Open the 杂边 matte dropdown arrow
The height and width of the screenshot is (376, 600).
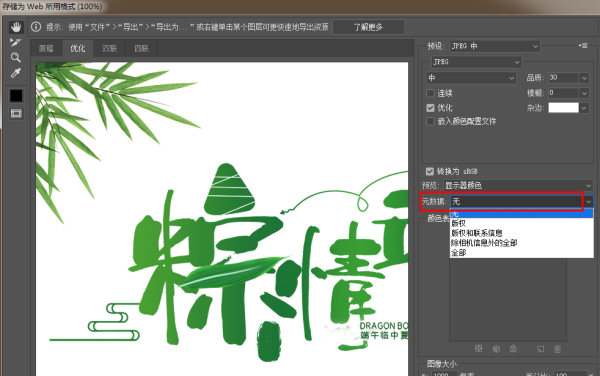tap(584, 108)
